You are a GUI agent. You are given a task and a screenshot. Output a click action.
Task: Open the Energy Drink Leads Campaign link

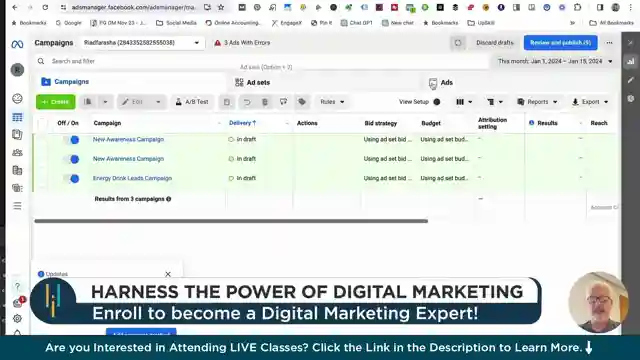click(132, 178)
